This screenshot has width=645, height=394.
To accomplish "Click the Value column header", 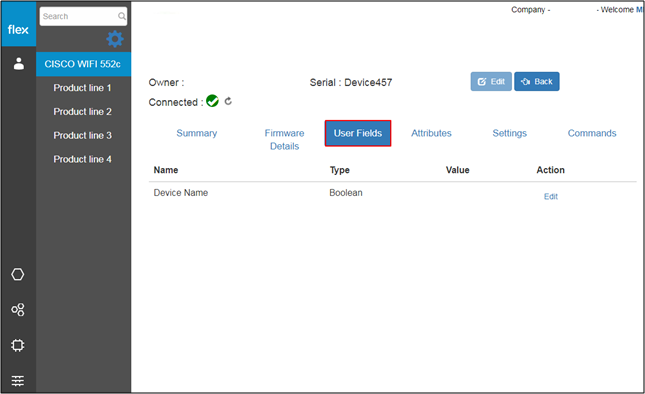I will (x=457, y=170).
